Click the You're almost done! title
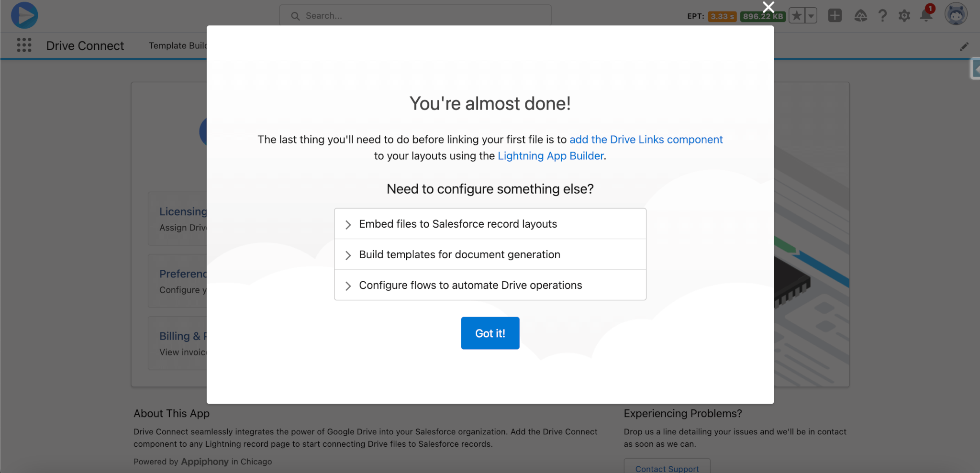Viewport: 980px width, 473px height. [490, 103]
